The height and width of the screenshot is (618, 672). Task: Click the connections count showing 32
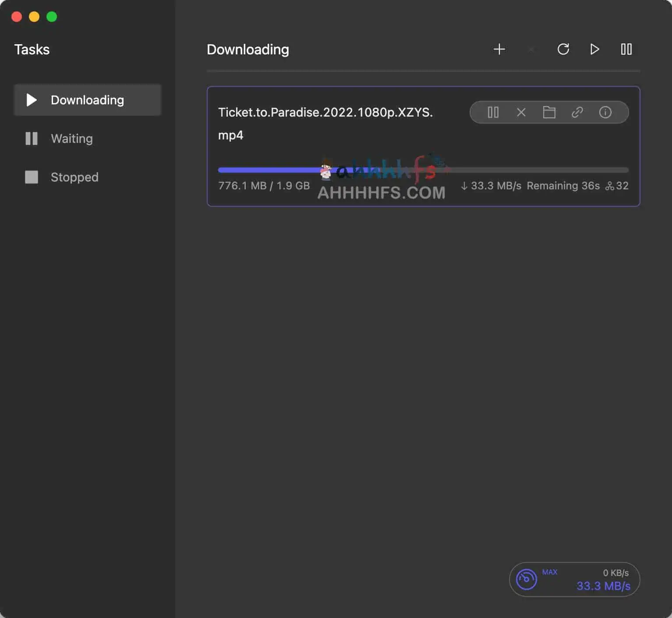(x=617, y=186)
